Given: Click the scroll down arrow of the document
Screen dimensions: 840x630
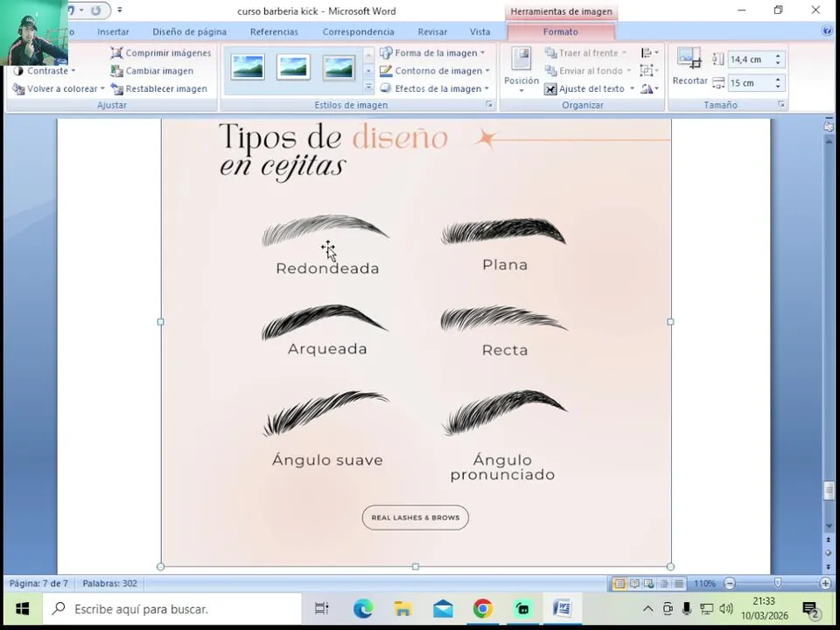Looking at the screenshot, I should point(829,527).
